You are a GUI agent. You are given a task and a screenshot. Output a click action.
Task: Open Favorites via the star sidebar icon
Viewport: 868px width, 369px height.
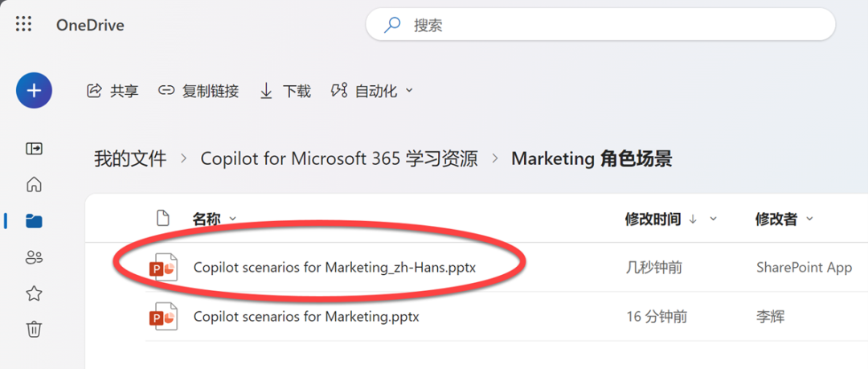tap(35, 293)
